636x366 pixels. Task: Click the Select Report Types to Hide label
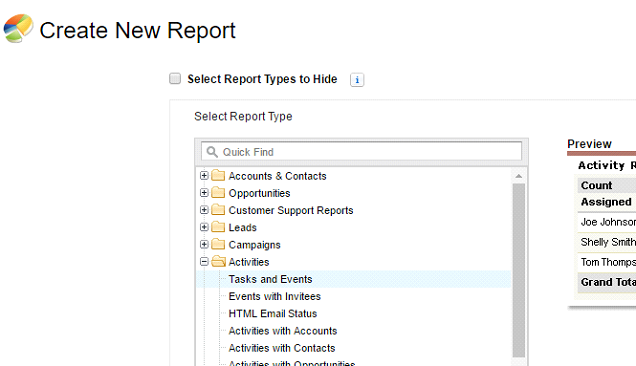pos(262,79)
